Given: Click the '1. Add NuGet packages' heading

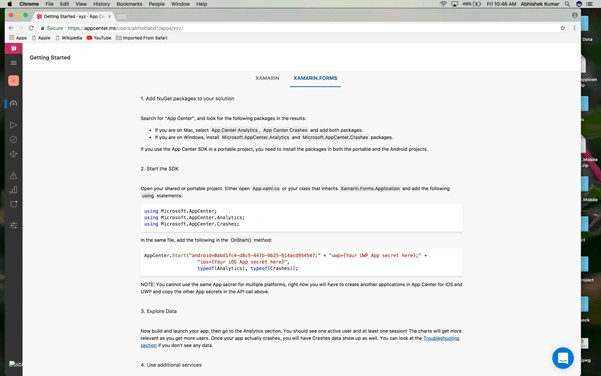Looking at the screenshot, I should click(x=187, y=99).
